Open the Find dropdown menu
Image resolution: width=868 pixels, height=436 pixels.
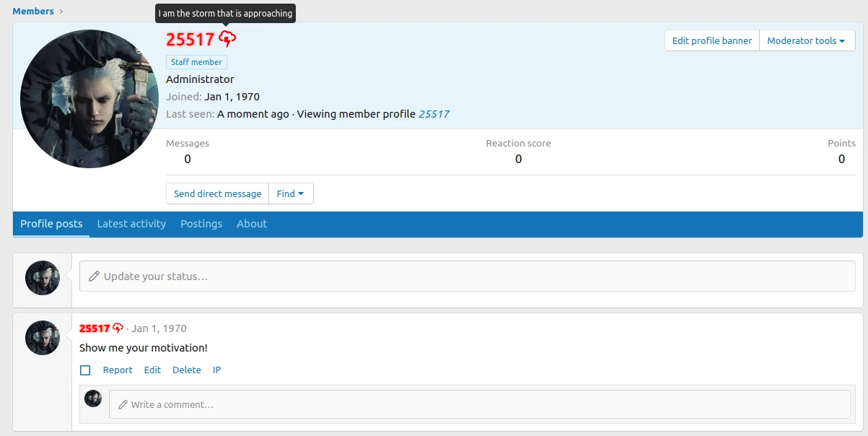click(x=290, y=194)
